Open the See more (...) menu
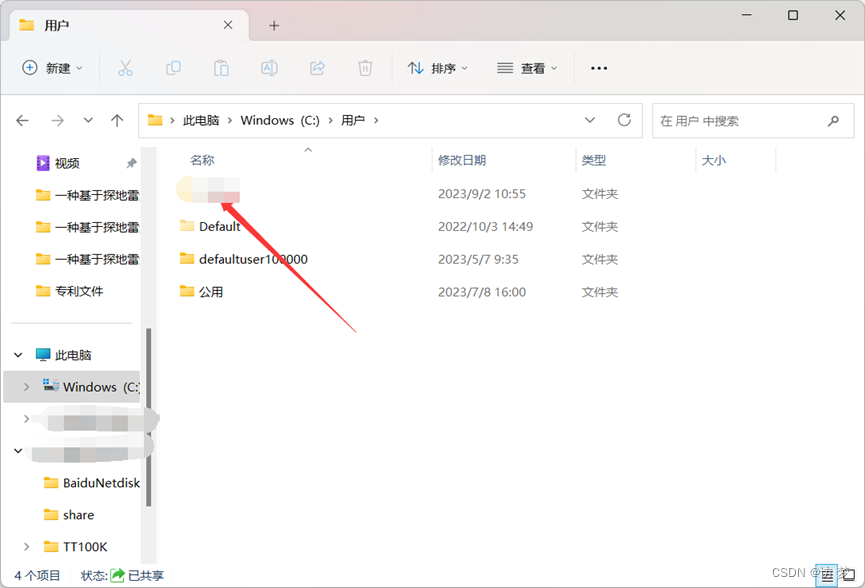 [x=598, y=67]
